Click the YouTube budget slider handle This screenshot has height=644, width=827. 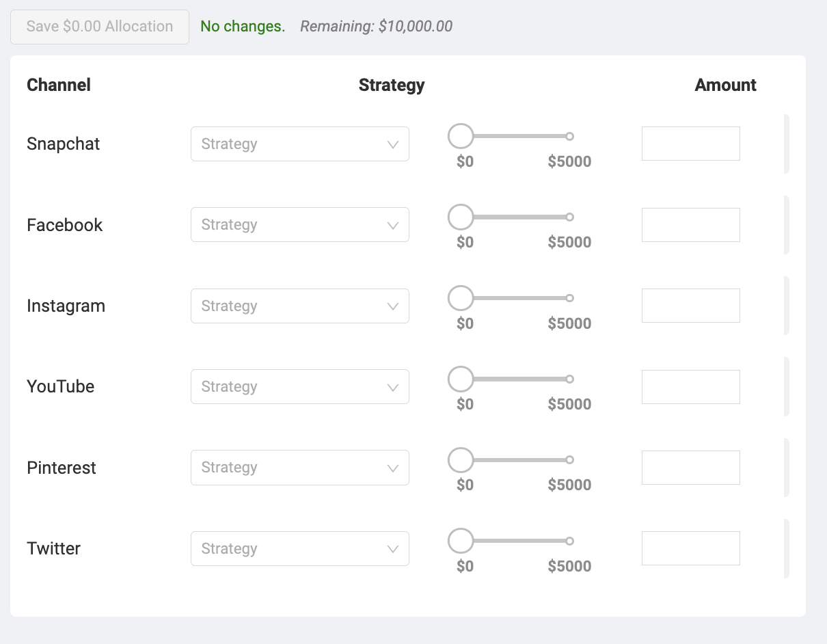pyautogui.click(x=461, y=379)
